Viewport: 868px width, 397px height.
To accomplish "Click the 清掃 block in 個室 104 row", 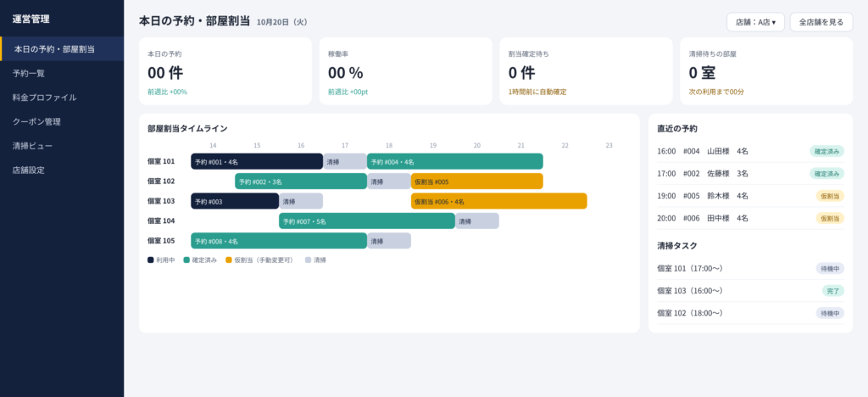I will (476, 221).
